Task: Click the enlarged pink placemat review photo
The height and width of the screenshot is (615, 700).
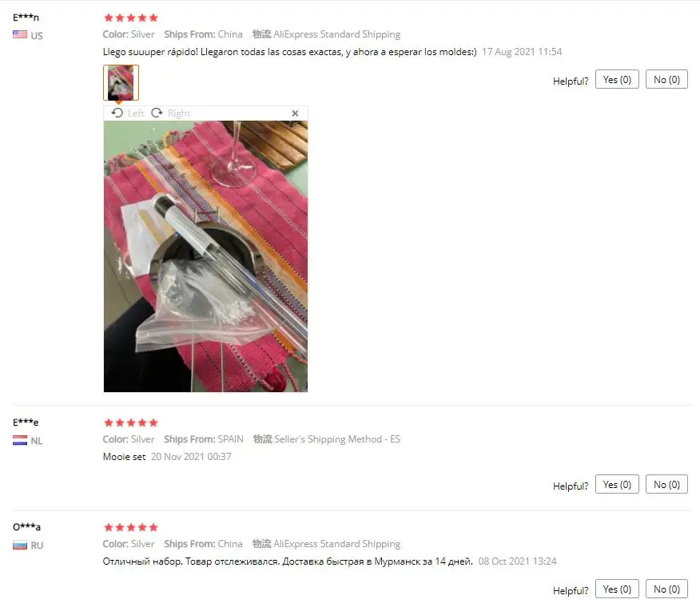Action: pyautogui.click(x=206, y=256)
